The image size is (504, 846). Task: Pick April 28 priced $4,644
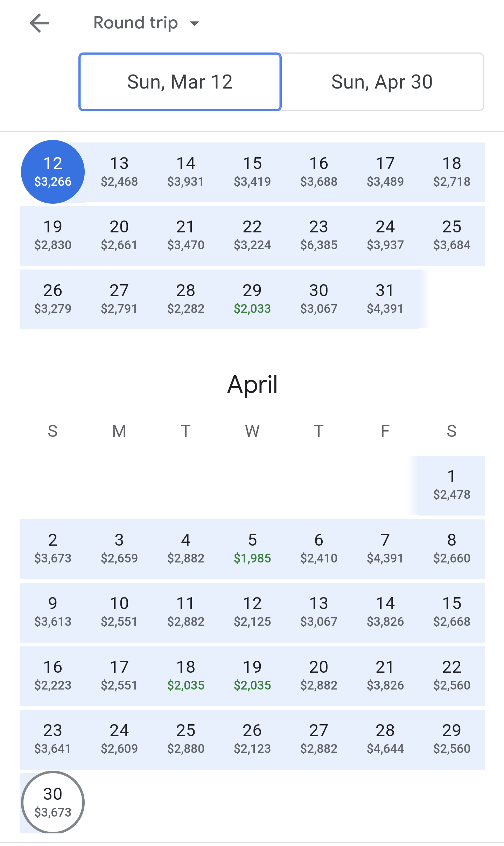pos(385,739)
